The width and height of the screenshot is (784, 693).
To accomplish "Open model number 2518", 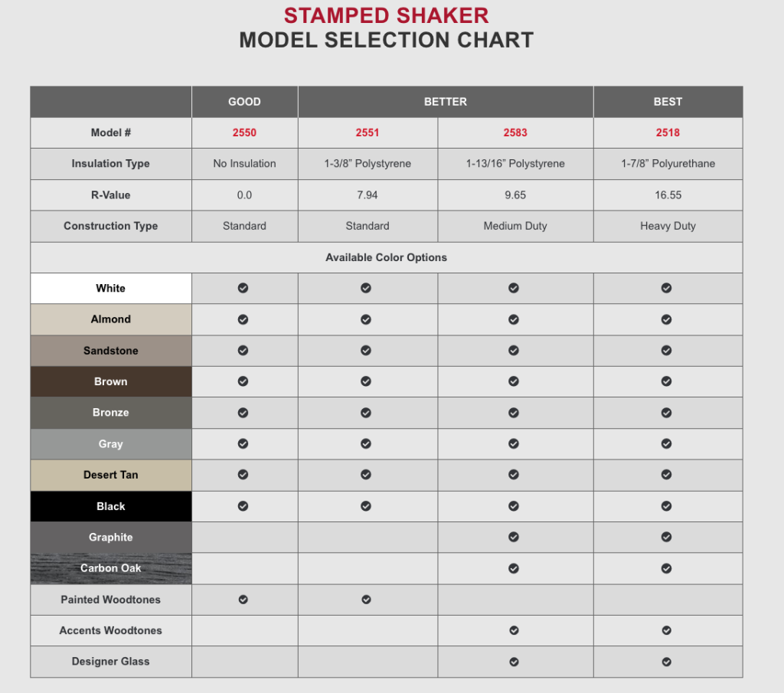I will [668, 132].
